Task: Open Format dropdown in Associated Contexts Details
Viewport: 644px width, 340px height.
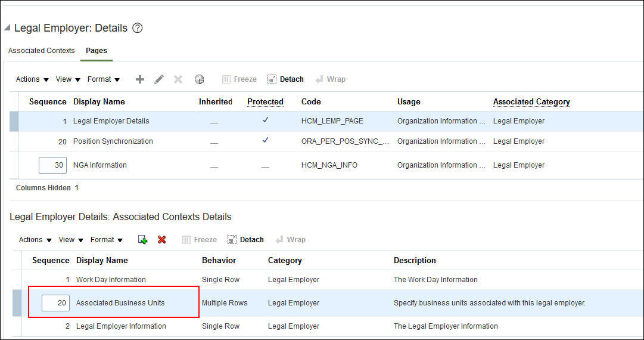Action: point(107,239)
